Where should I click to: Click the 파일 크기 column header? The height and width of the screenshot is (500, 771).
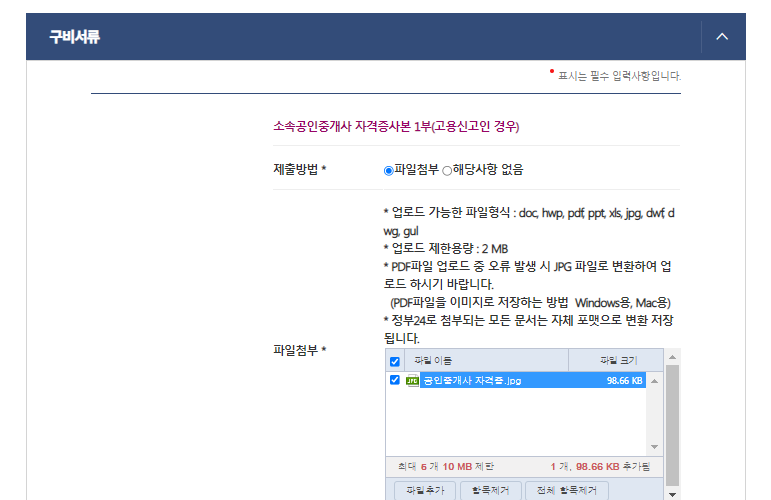coord(616,360)
